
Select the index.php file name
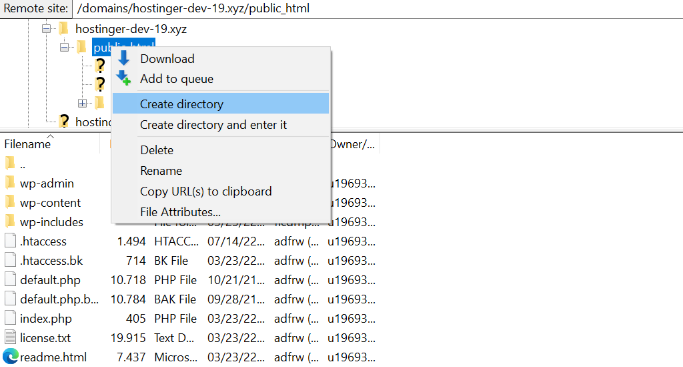coord(46,318)
